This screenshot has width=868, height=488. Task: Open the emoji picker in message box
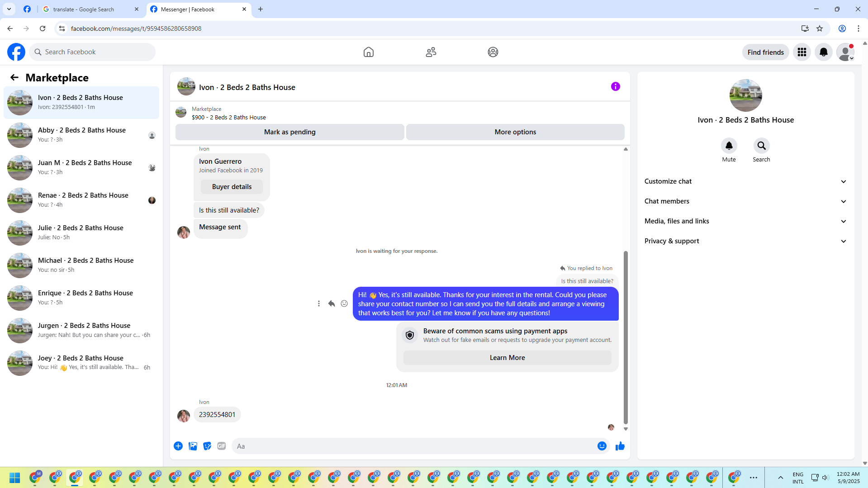coord(602,446)
